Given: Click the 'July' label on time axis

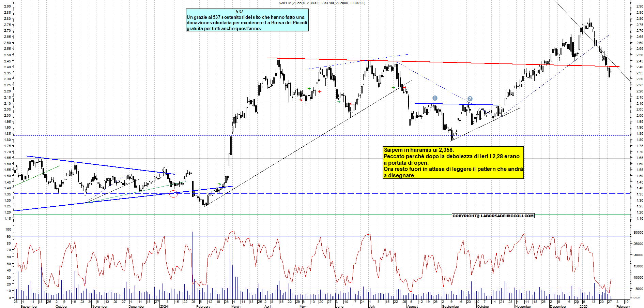Looking at the screenshot, I should point(372,306).
